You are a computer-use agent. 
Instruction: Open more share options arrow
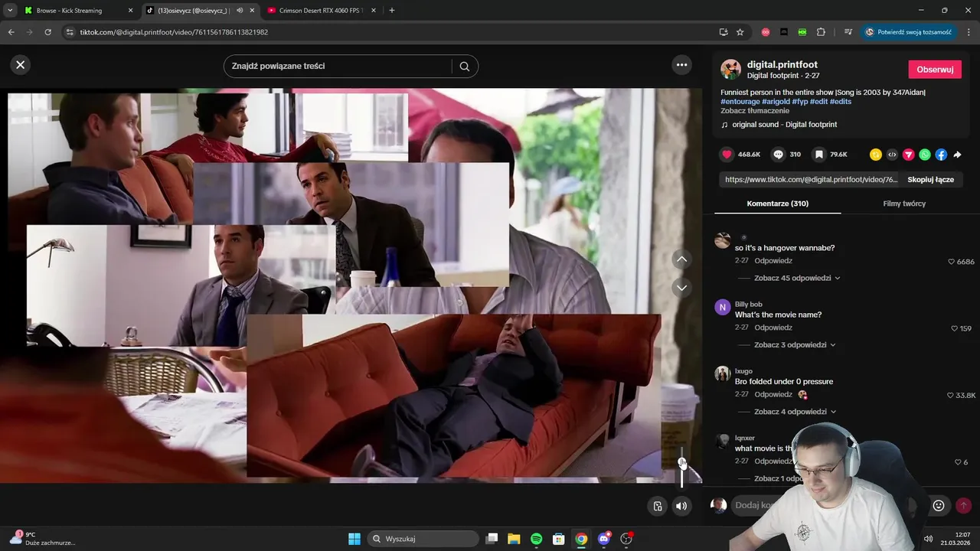click(957, 155)
